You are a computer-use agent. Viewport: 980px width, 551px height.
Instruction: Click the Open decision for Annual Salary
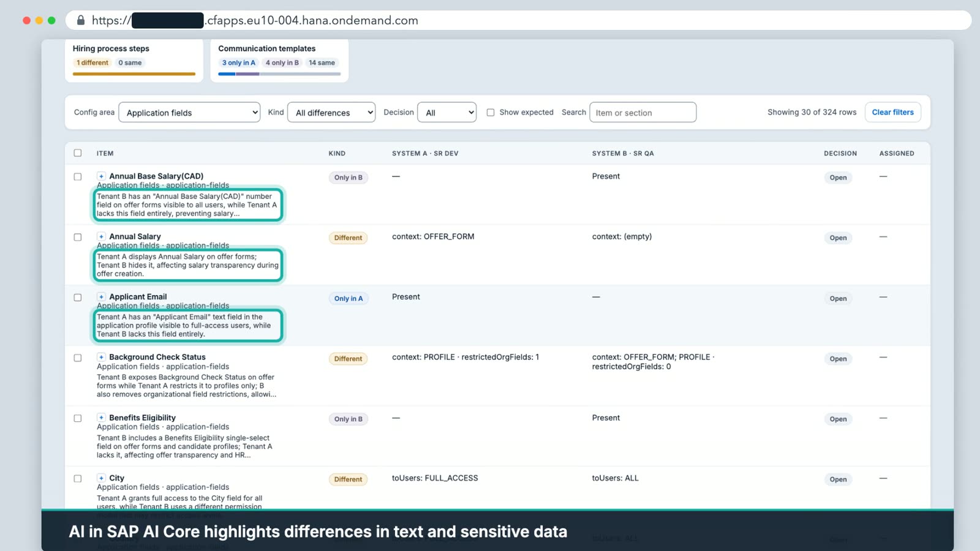point(839,238)
